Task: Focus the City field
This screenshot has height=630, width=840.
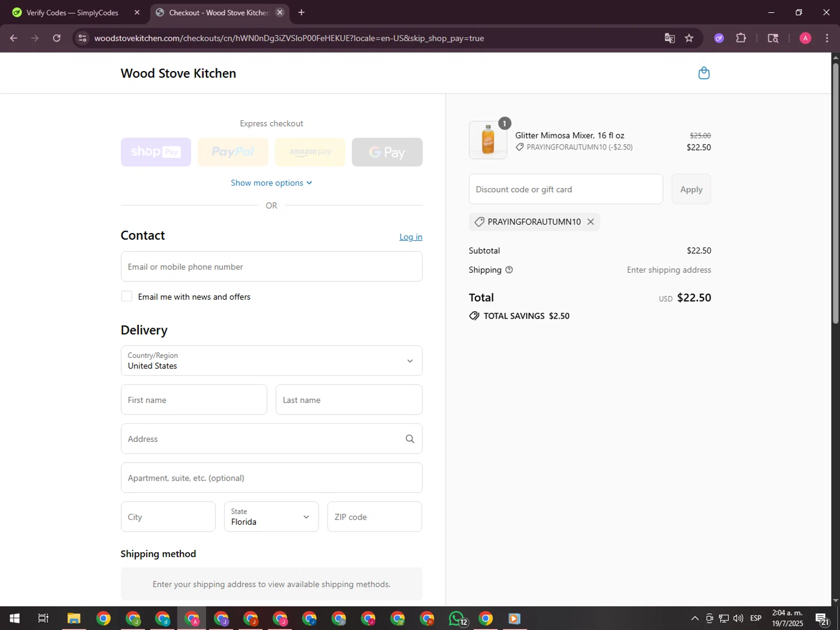Action: pos(168,516)
